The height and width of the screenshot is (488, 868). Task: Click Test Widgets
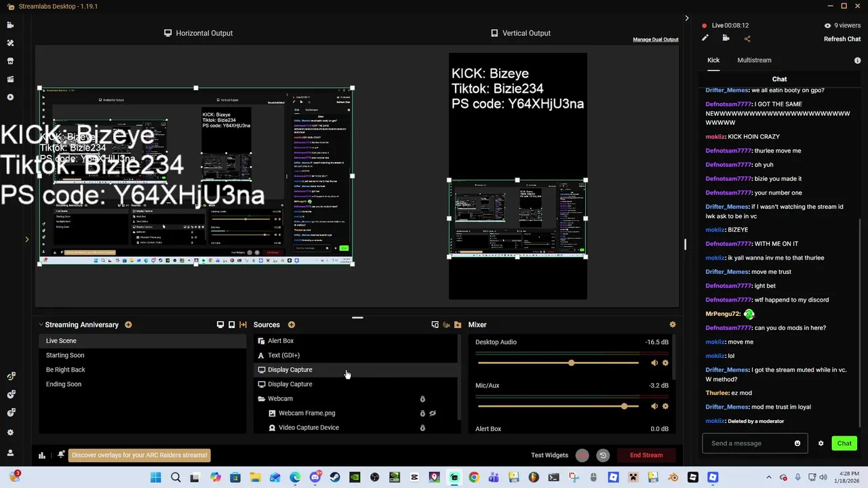coord(549,455)
